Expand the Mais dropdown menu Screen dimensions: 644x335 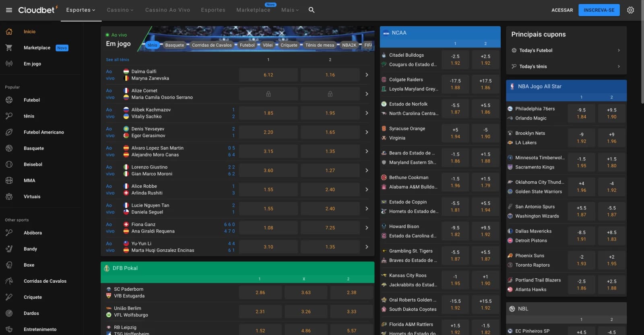click(290, 10)
